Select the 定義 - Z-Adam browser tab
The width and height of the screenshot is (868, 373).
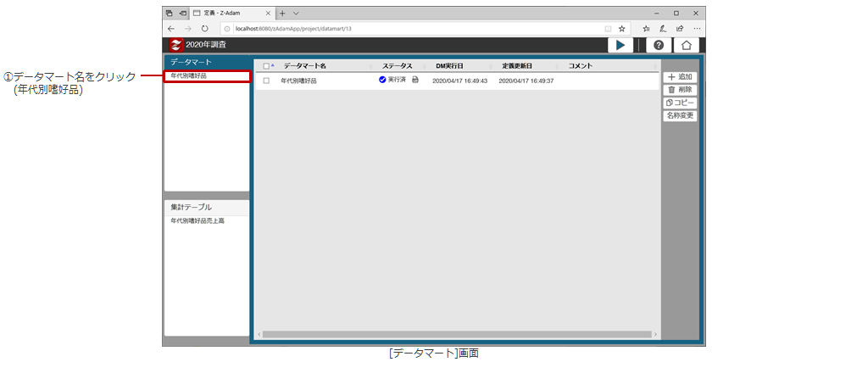232,13
